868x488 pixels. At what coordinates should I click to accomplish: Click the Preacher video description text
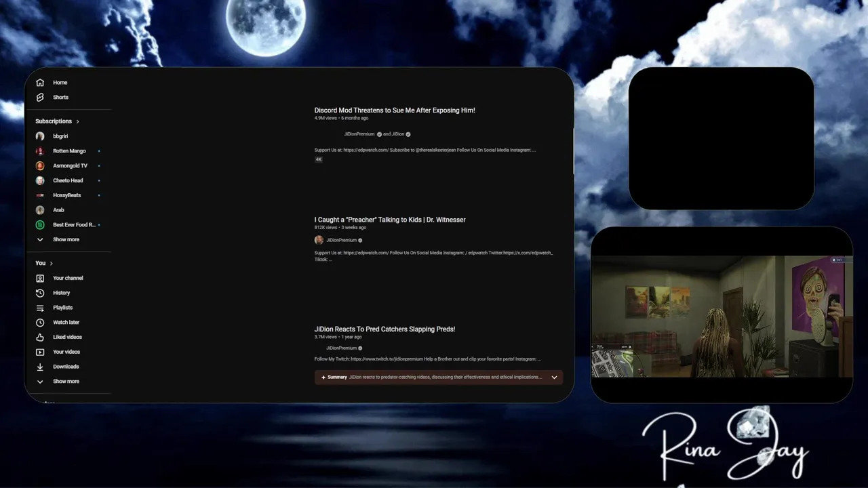(x=434, y=256)
